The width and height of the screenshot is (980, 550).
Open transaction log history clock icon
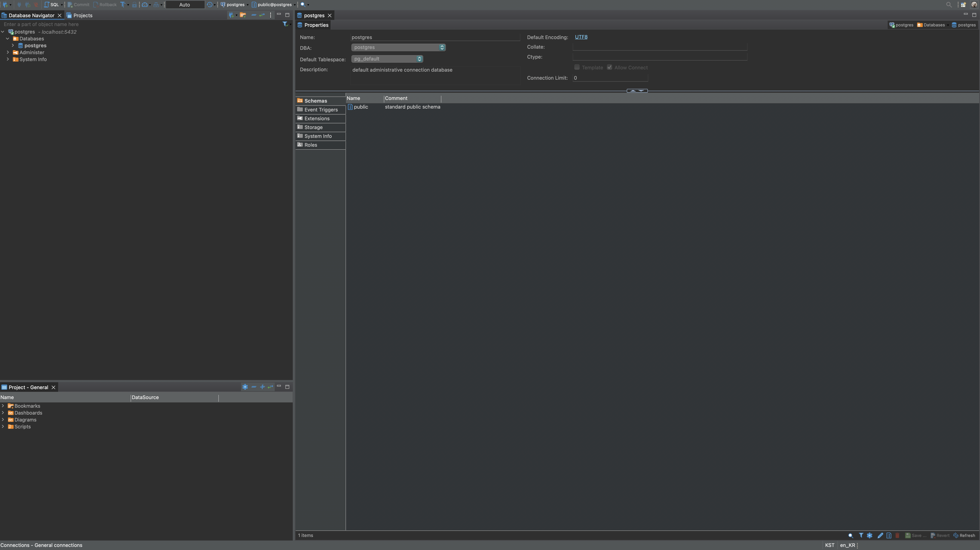pos(210,5)
